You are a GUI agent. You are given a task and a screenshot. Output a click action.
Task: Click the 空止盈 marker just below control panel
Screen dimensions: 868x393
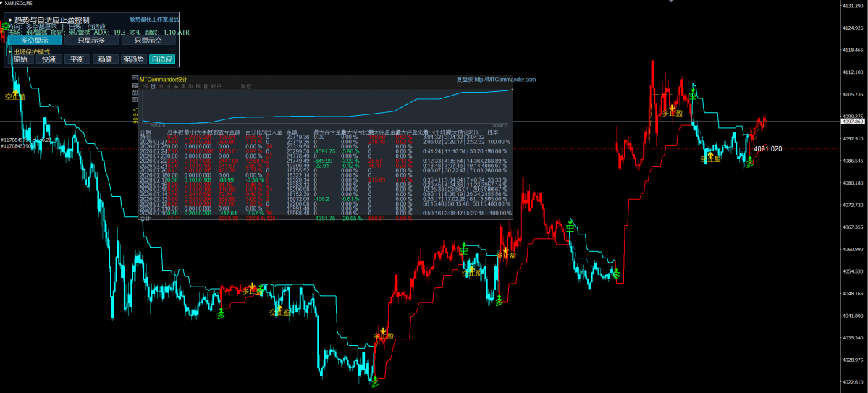click(15, 96)
